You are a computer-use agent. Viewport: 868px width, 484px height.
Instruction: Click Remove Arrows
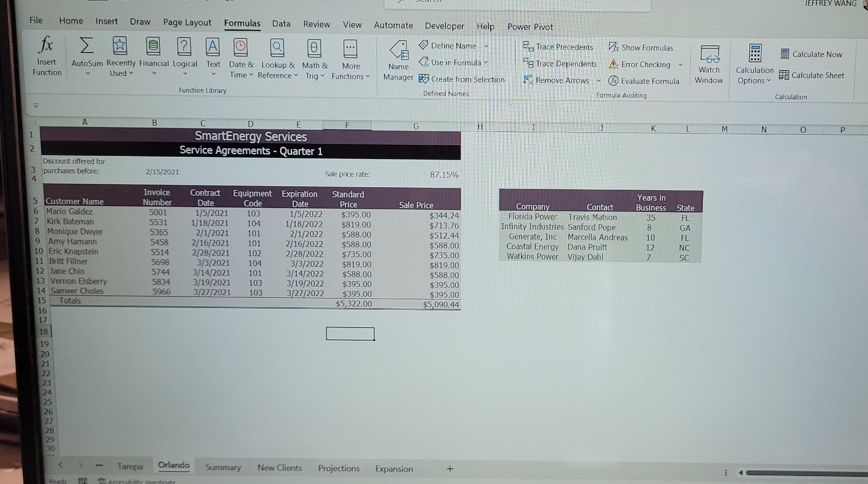557,81
